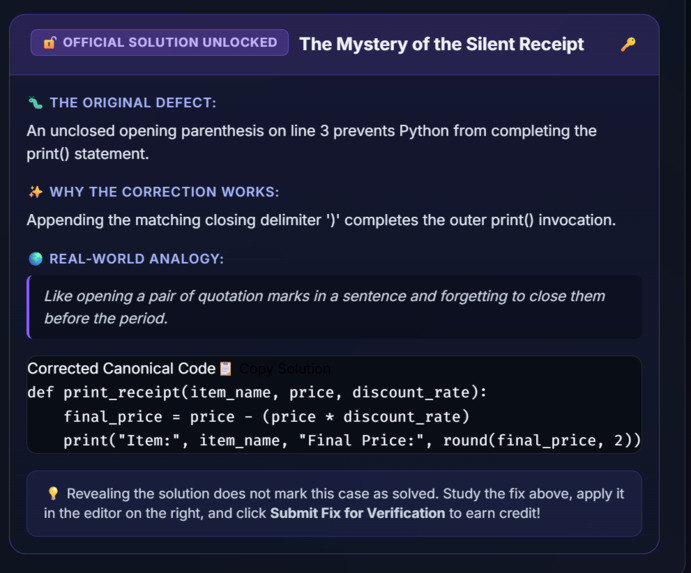The image size is (691, 573).
Task: Click the Appending the matching closing delimiter sentence
Action: 321,220
